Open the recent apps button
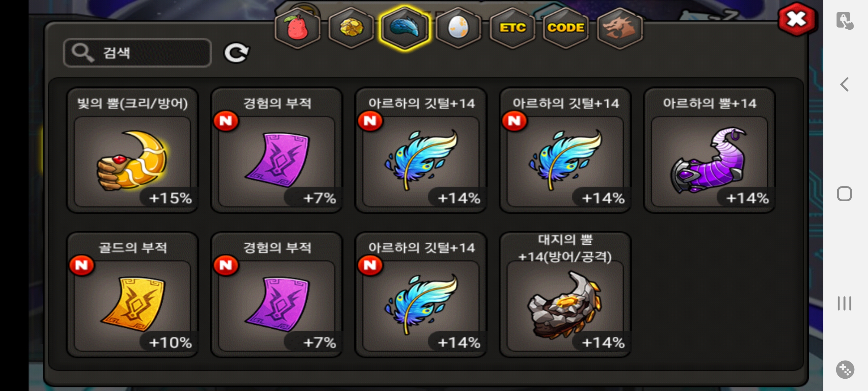This screenshot has height=391, width=868. [x=844, y=303]
